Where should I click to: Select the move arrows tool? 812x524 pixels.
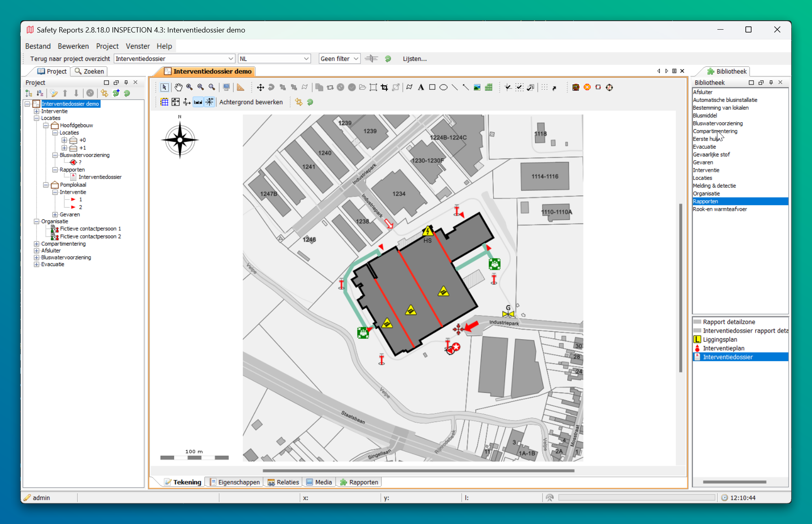260,87
